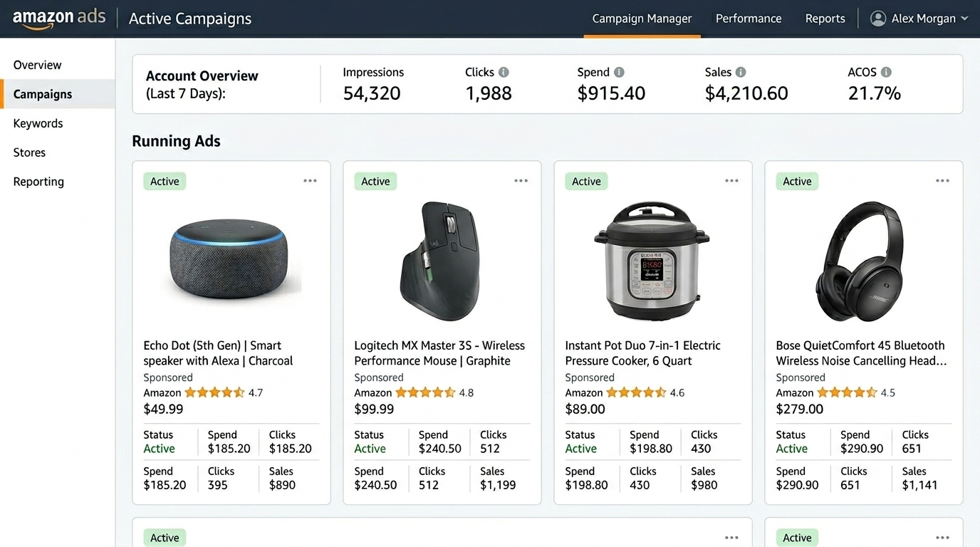Click the Active badge on the Echo Dot campaign
980x547 pixels.
tap(164, 181)
